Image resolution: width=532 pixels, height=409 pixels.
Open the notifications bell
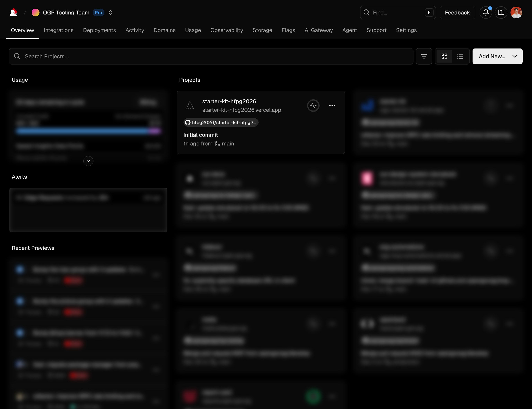click(x=485, y=13)
